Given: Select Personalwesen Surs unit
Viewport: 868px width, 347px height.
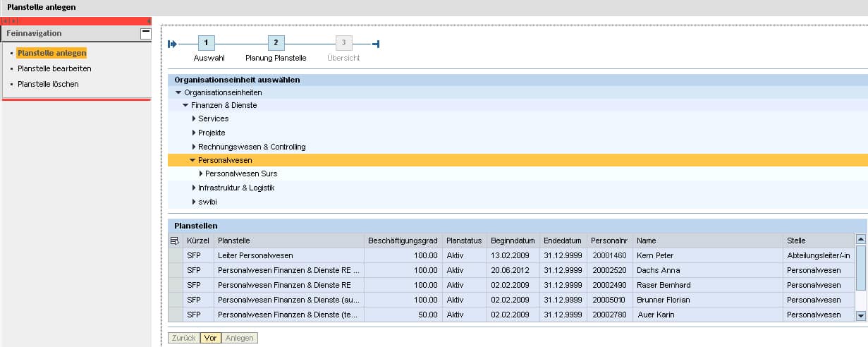Looking at the screenshot, I should click(241, 173).
